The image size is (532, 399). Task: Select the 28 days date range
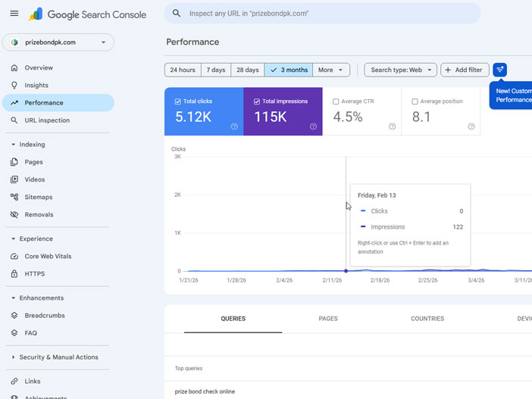[x=247, y=70]
